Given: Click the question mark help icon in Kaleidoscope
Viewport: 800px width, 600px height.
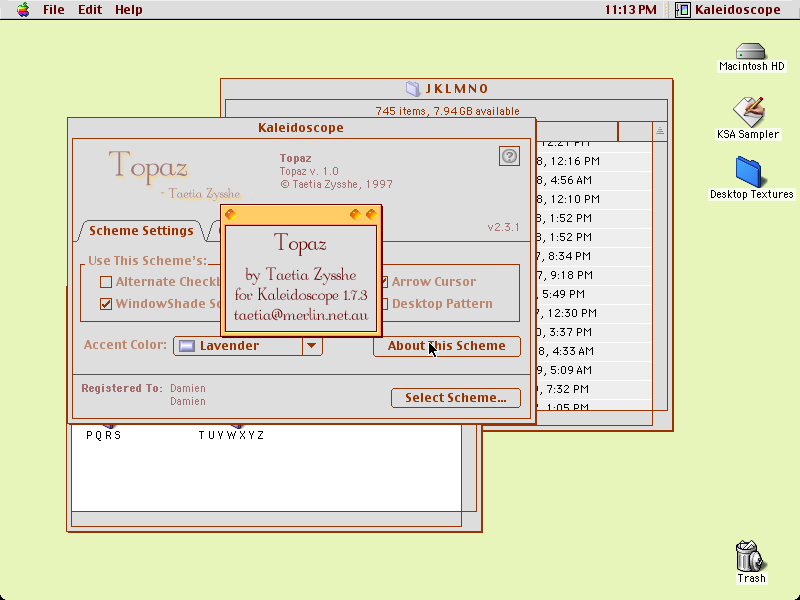Looking at the screenshot, I should click(509, 156).
